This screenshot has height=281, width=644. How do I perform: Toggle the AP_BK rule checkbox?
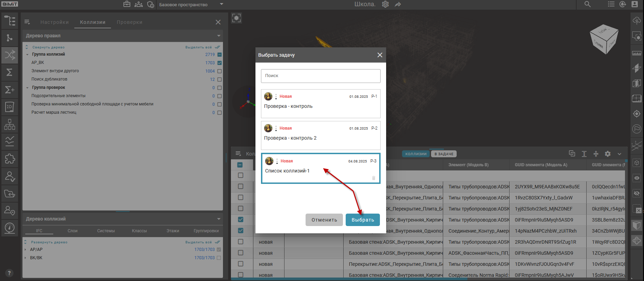(x=220, y=63)
